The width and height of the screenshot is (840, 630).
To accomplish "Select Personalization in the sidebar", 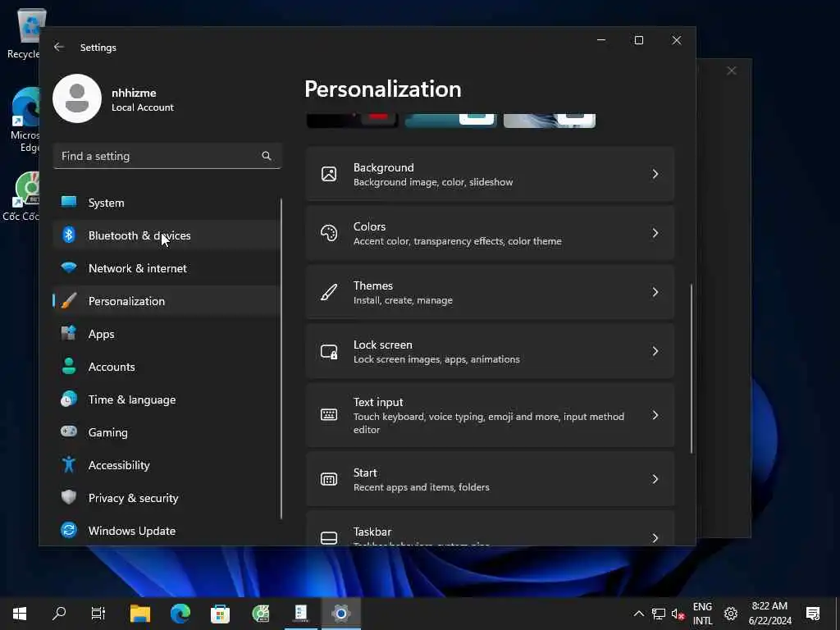I will (166, 301).
